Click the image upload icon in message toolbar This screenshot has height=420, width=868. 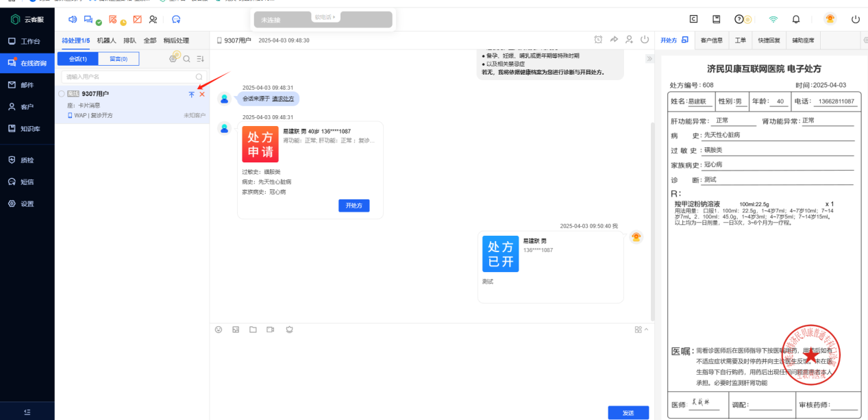[236, 330]
